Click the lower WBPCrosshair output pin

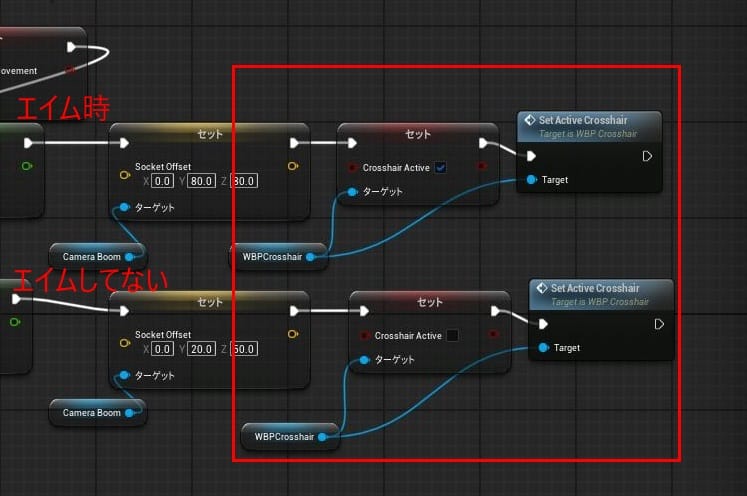[x=323, y=436]
